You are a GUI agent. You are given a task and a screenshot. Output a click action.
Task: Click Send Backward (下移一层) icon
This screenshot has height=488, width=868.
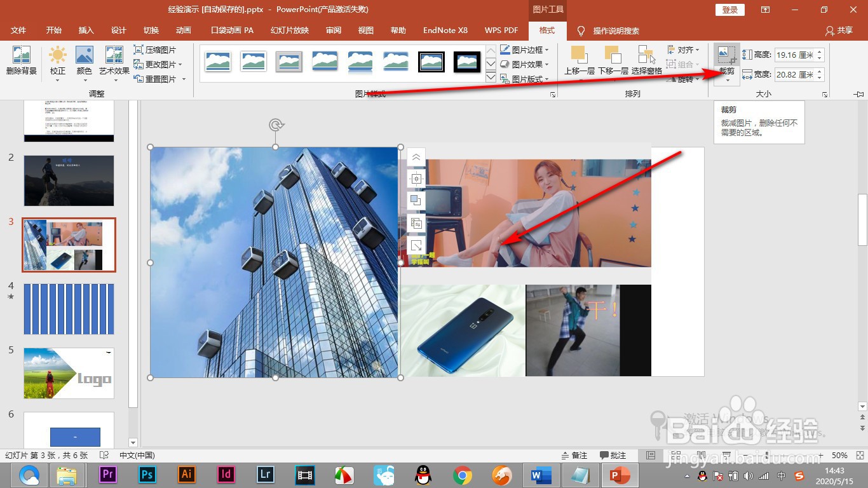pos(613,55)
